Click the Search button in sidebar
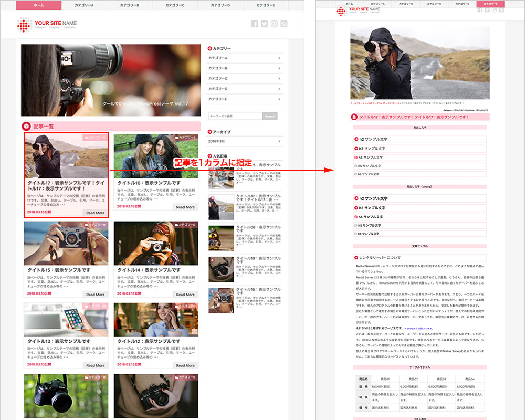The height and width of the screenshot is (420, 525). click(x=270, y=116)
